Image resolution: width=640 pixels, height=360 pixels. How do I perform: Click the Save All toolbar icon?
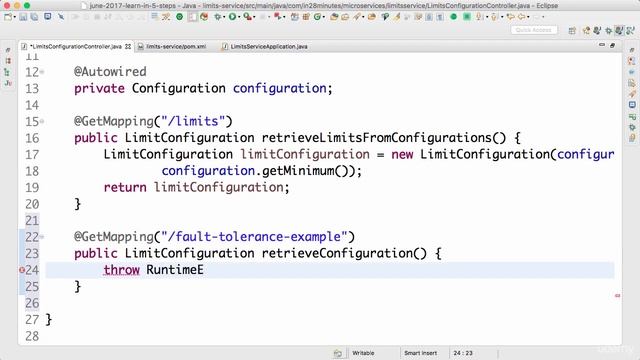[x=34, y=17]
